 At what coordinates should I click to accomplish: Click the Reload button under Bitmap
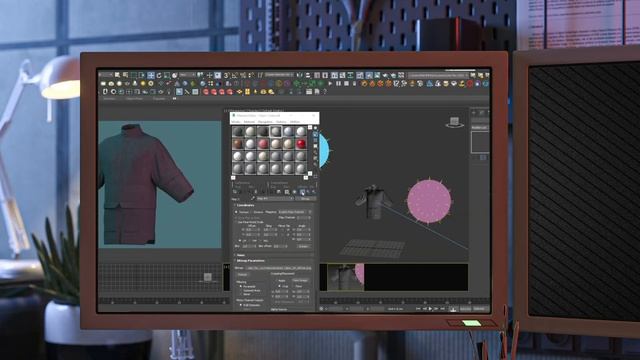(243, 275)
